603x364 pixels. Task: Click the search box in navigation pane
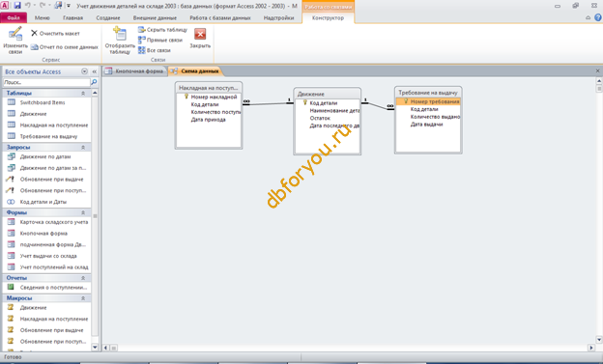[x=46, y=82]
